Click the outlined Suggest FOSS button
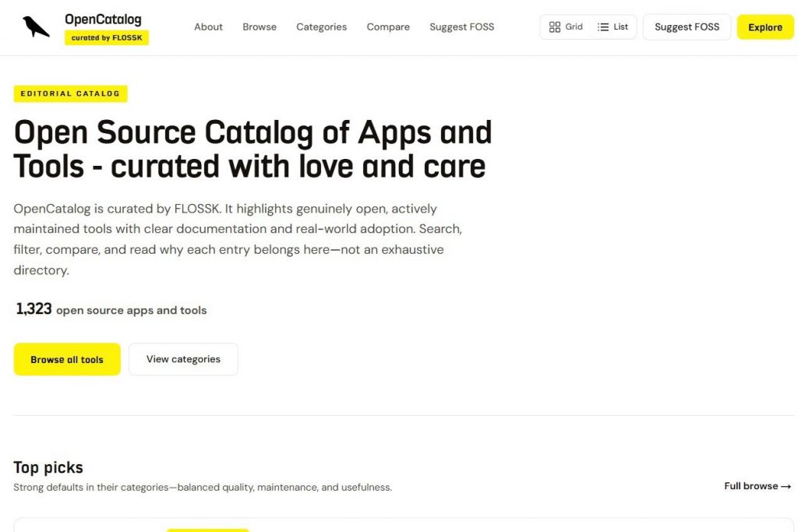798x532 pixels. click(687, 27)
